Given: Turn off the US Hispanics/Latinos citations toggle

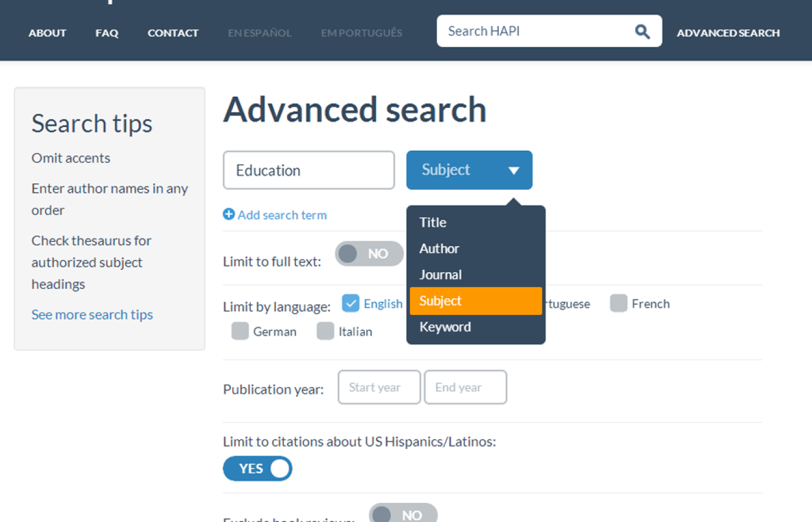Looking at the screenshot, I should click(258, 469).
